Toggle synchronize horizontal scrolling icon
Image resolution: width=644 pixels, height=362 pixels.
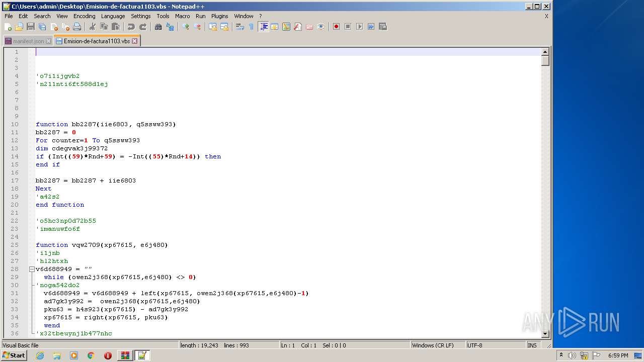[x=224, y=27]
